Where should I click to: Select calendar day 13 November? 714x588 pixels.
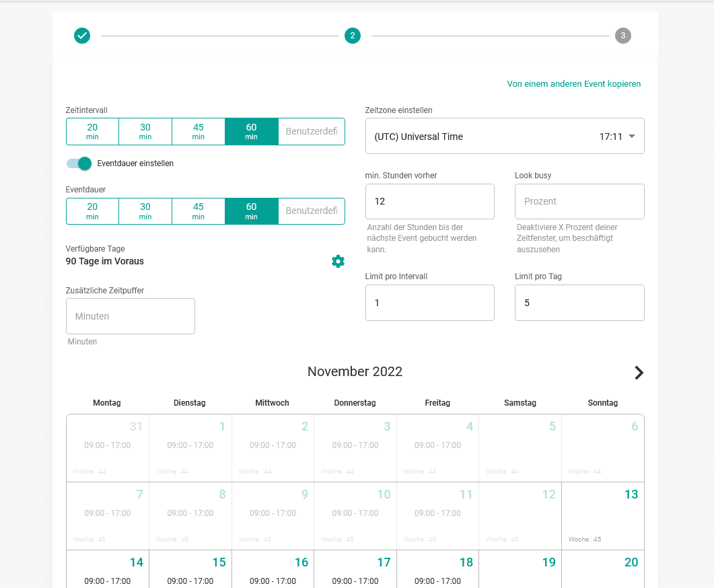(x=603, y=516)
